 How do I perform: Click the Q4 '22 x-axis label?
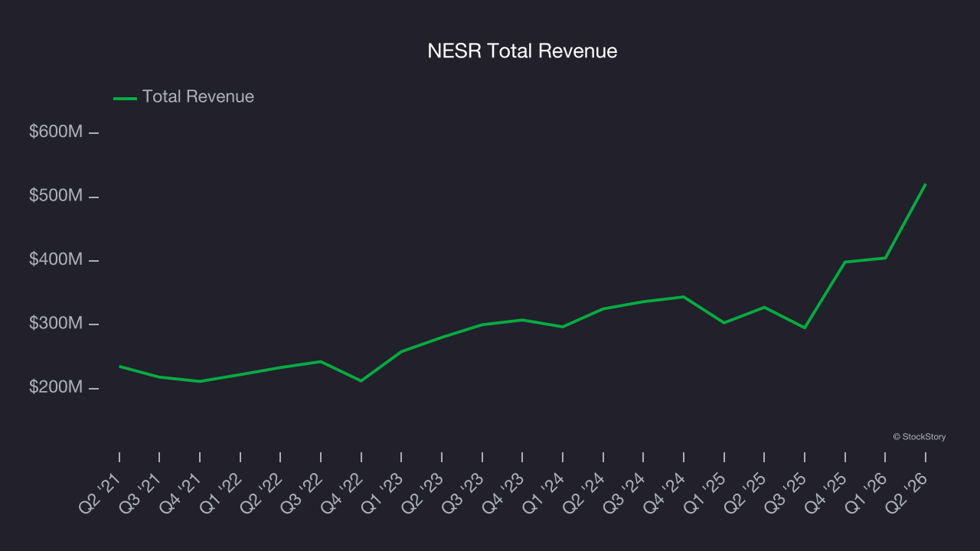click(344, 492)
